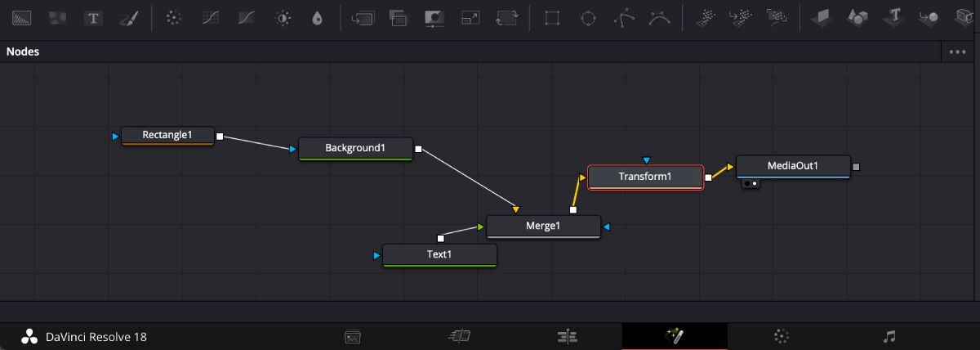Add a Brightness Contrast node
The width and height of the screenshot is (980, 350).
(283, 17)
